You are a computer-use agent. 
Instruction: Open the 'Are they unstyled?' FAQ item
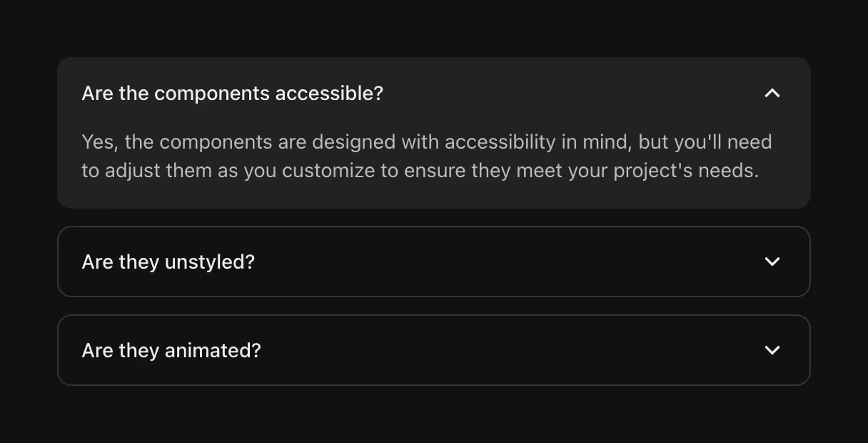tap(168, 262)
